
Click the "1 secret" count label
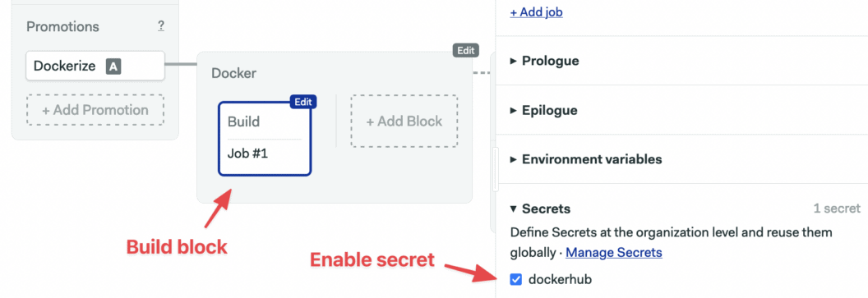click(837, 209)
